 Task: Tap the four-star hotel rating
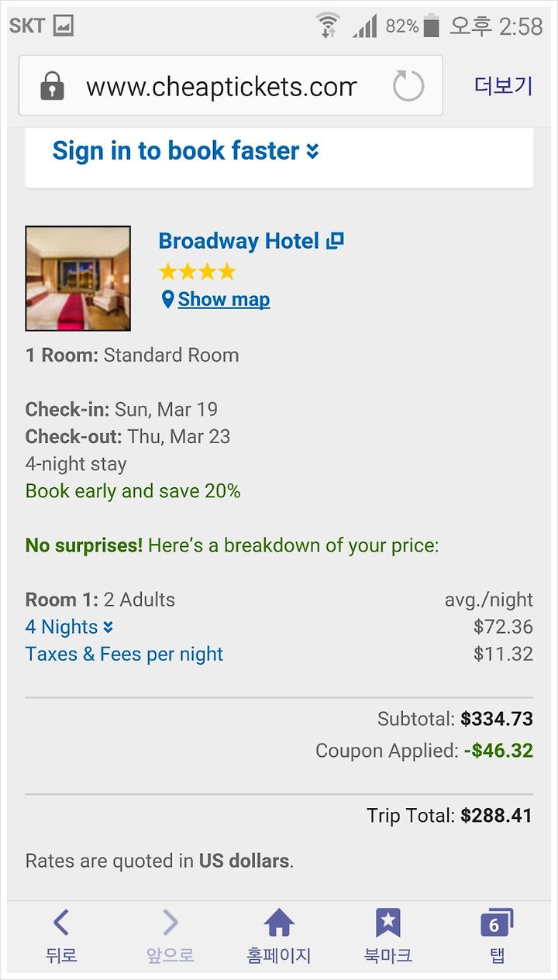[197, 272]
